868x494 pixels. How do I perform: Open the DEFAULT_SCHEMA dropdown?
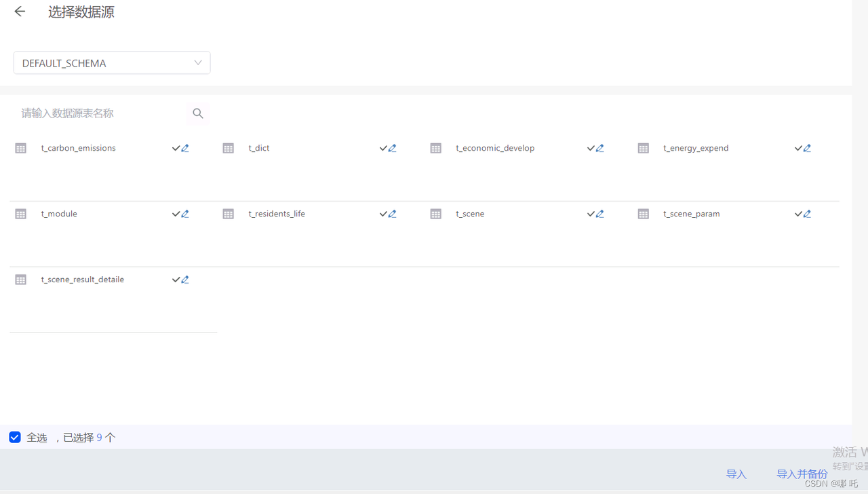click(112, 63)
